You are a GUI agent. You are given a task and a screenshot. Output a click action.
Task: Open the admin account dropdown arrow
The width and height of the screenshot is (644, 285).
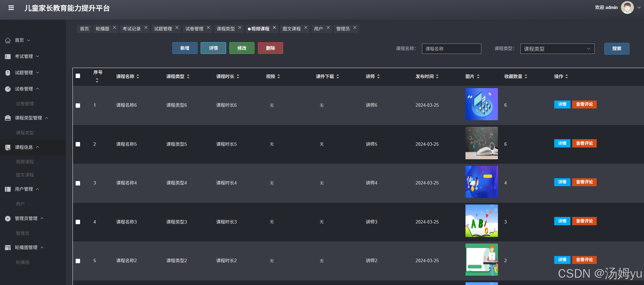pyautogui.click(x=639, y=8)
